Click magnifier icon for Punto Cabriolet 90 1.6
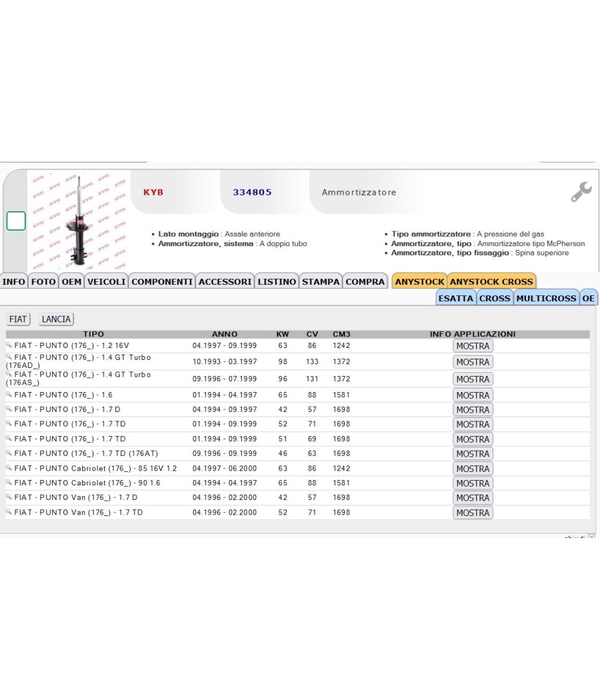Viewport: 600px width, 700px height. point(9,482)
